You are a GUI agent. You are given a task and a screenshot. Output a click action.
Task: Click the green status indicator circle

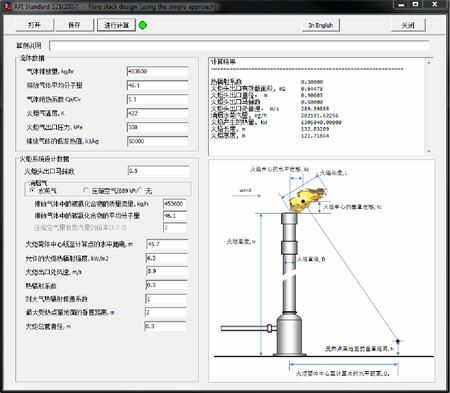point(143,25)
